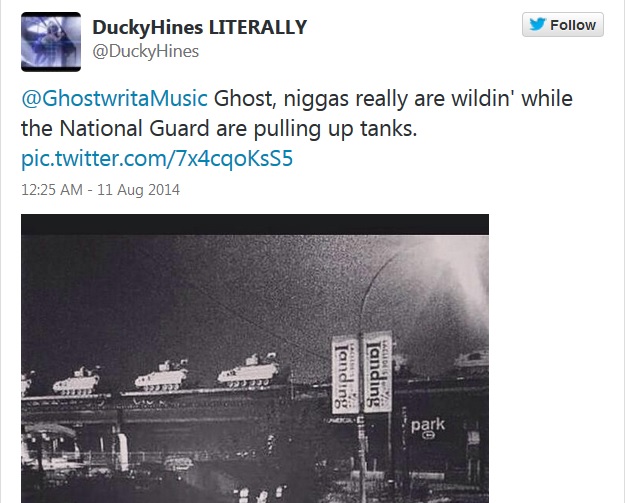Click the middle tank on the bridge
Viewport: 625px width, 503px height.
[x=161, y=377]
